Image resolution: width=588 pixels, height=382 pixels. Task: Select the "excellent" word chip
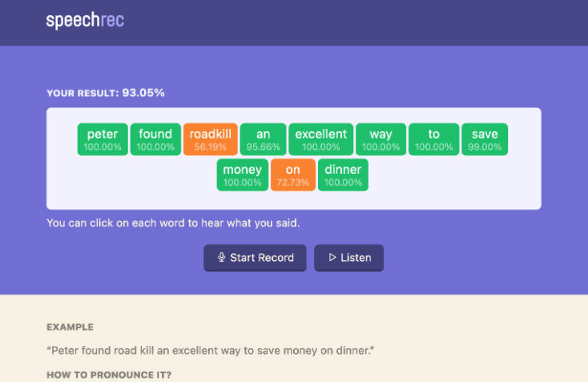320,139
